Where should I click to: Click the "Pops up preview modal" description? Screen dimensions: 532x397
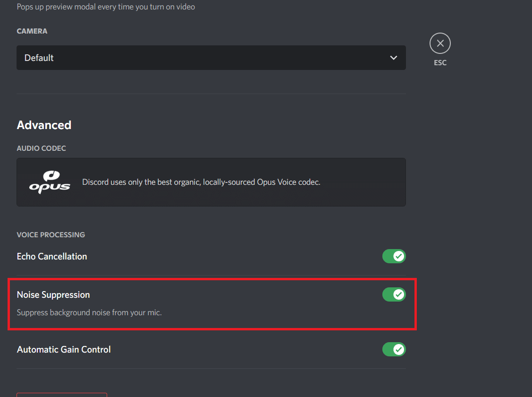pos(106,7)
